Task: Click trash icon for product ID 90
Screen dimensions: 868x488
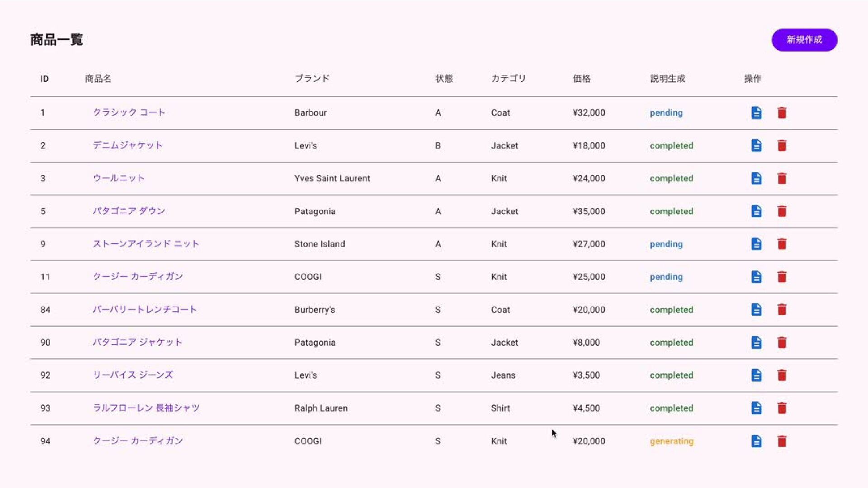Action: pos(782,343)
